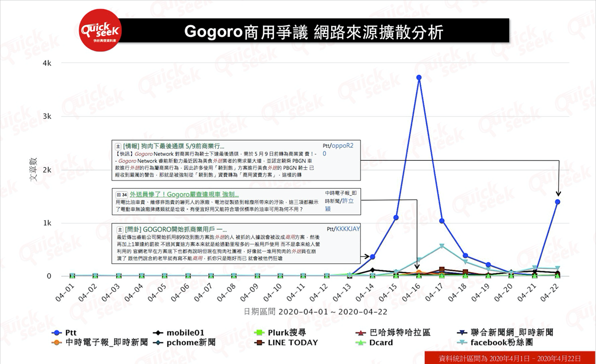
Task: Open the article GOGORO開始抓商業用戶
Action: point(175,229)
